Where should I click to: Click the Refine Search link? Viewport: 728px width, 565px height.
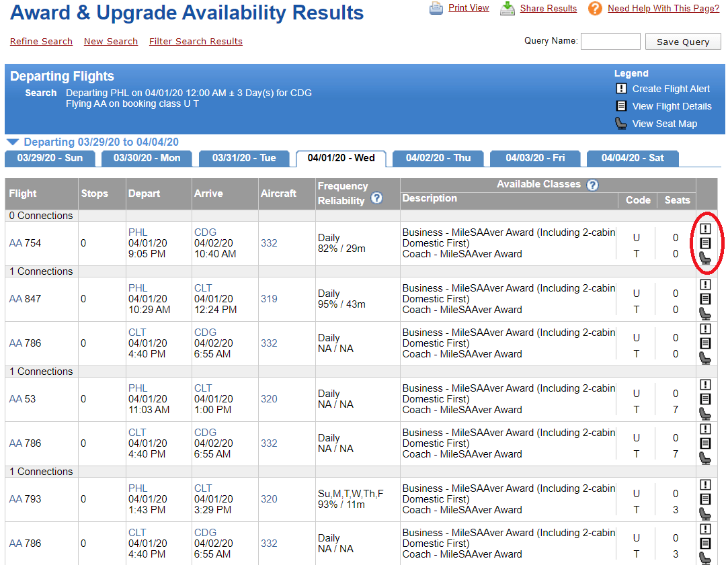[41, 41]
